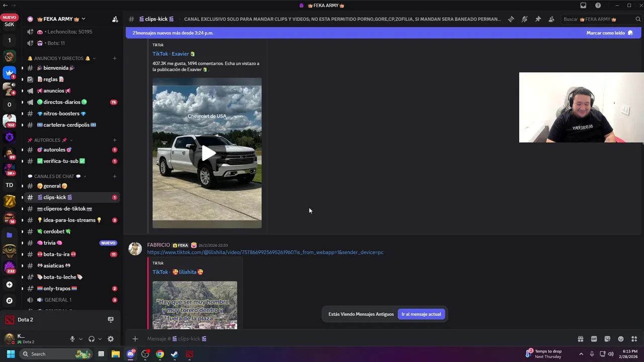Click add a server plus icon
Viewport: 644px width, 362px height.
pyautogui.click(x=9, y=285)
